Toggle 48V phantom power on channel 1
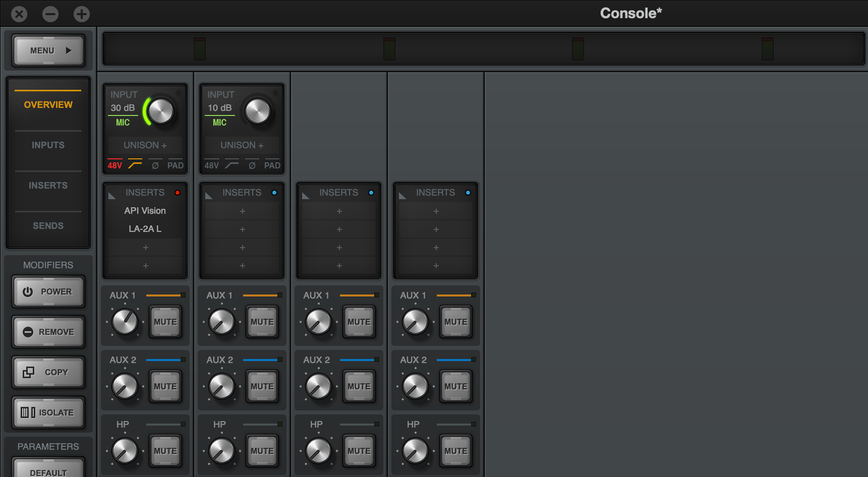The height and width of the screenshot is (477, 868). [x=115, y=165]
